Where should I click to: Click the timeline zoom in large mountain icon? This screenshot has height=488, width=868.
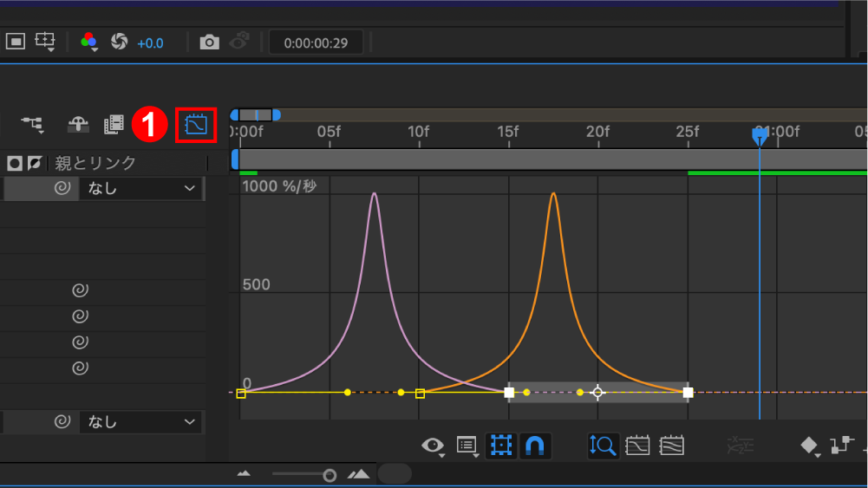click(x=358, y=474)
